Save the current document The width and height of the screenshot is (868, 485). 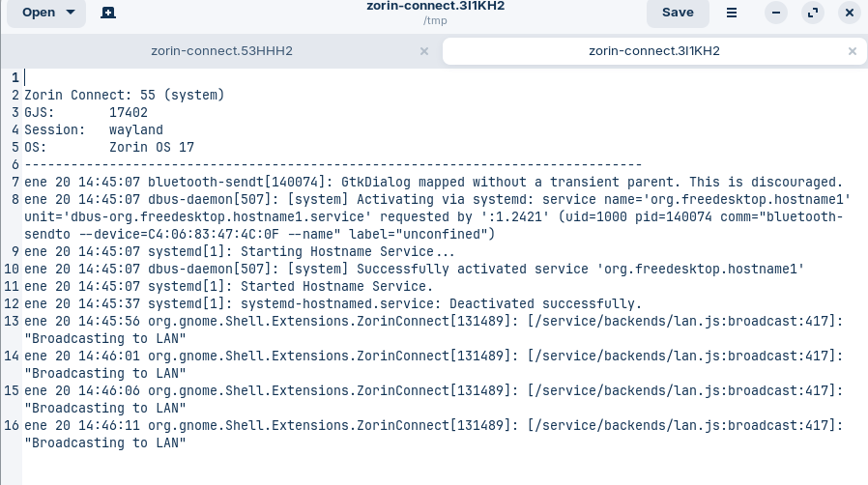678,13
